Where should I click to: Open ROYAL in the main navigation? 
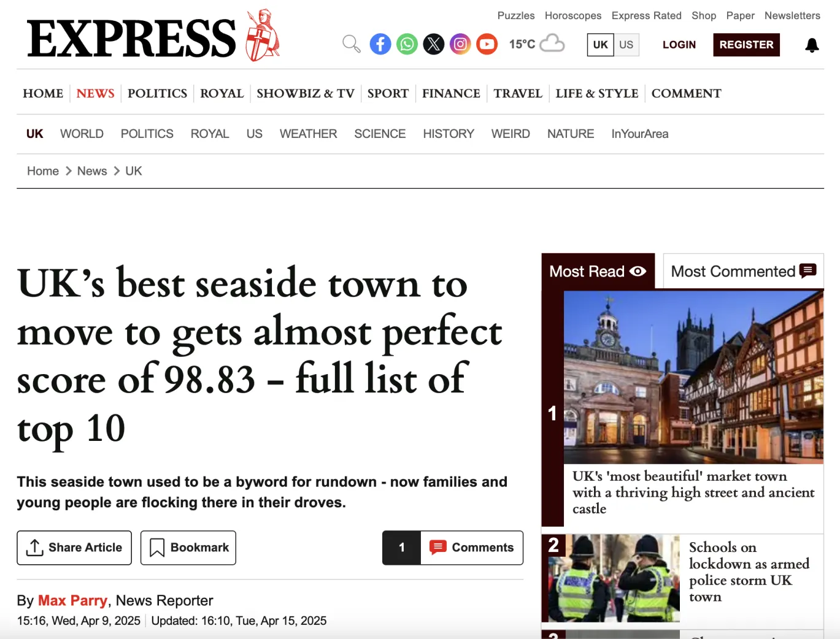point(222,93)
